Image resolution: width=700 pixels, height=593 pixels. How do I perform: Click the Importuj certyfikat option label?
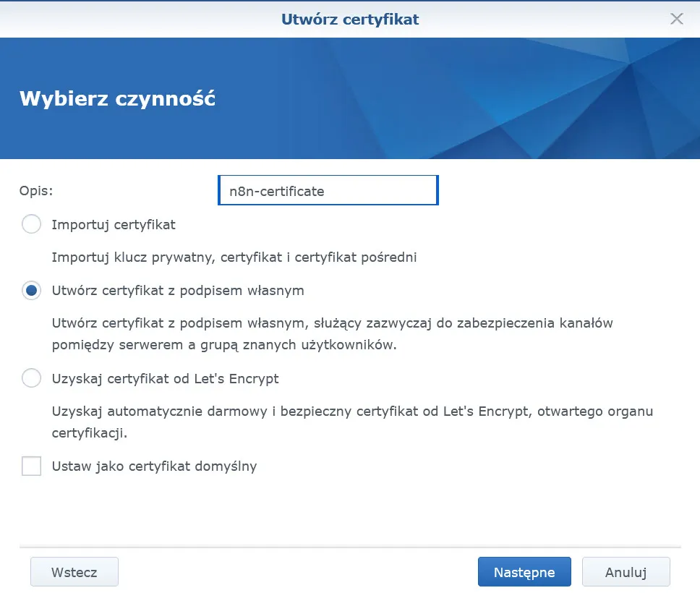pyautogui.click(x=114, y=224)
